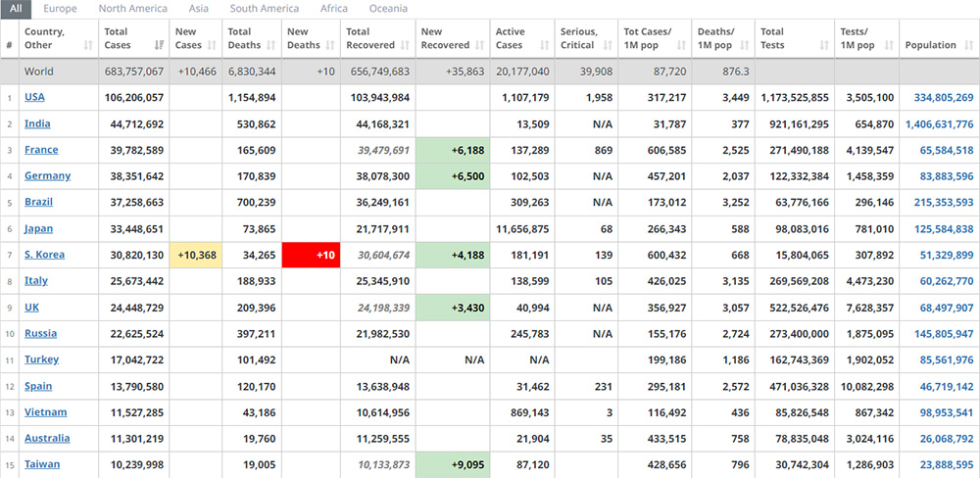Sort table by Total Cases arrow icon
The image size is (980, 478).
coord(160,45)
